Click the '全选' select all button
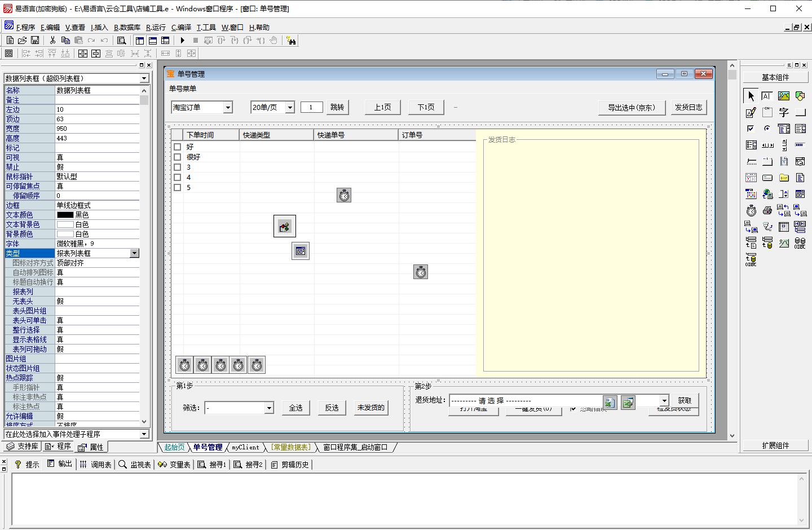This screenshot has width=812, height=530. tap(296, 408)
